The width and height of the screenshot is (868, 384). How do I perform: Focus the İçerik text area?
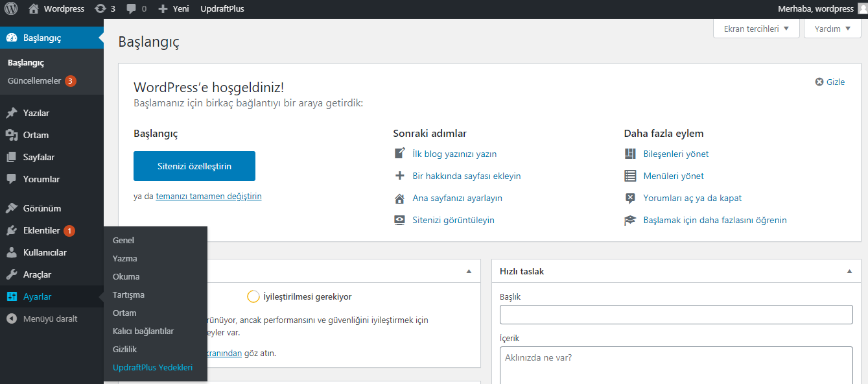pos(676,365)
